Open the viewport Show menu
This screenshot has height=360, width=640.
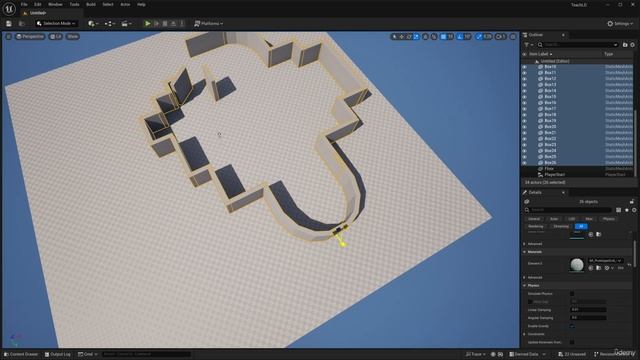[73, 37]
